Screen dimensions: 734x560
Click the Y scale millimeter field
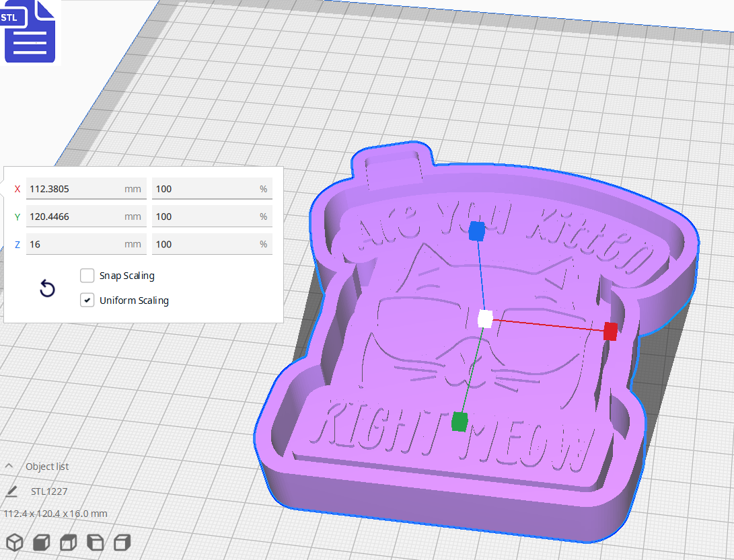coord(86,216)
